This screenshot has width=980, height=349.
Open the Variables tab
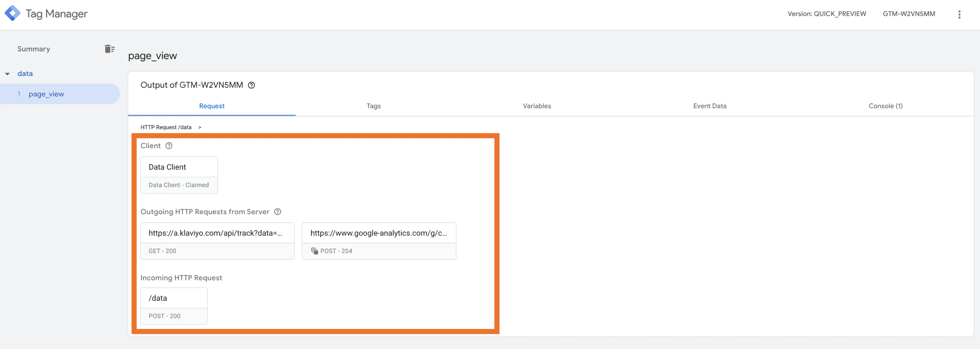[x=537, y=106]
